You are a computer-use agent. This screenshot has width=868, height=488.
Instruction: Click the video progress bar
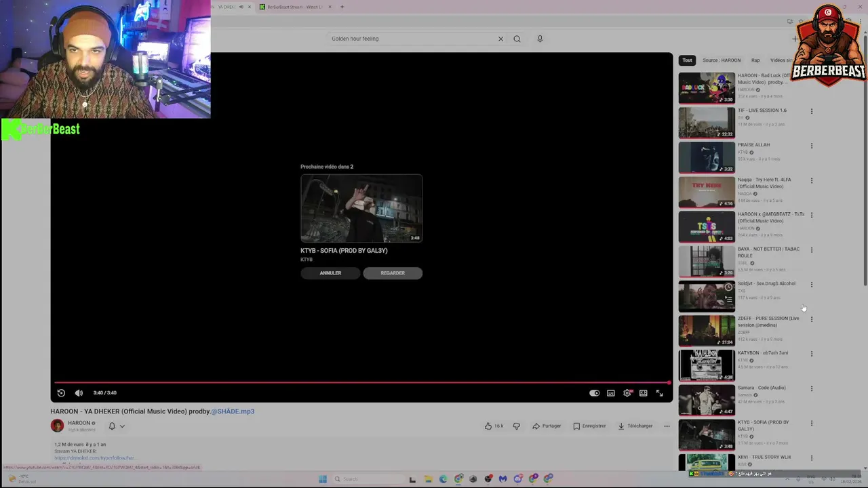(361, 383)
